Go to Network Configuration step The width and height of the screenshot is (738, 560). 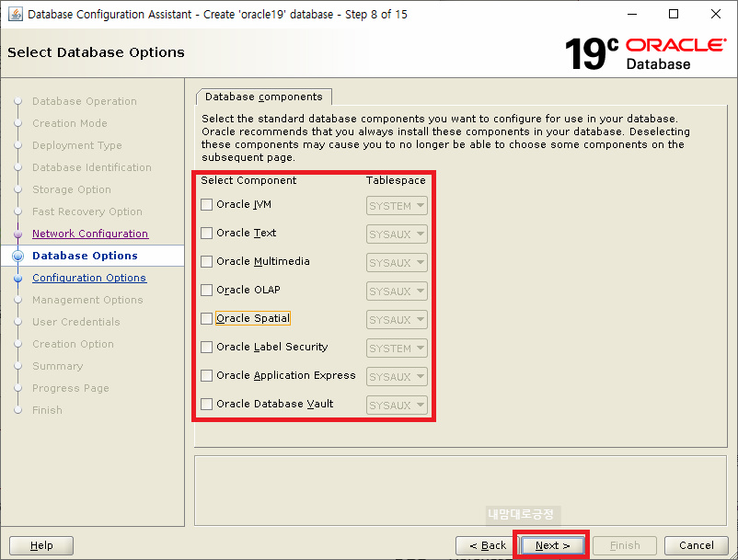[90, 234]
